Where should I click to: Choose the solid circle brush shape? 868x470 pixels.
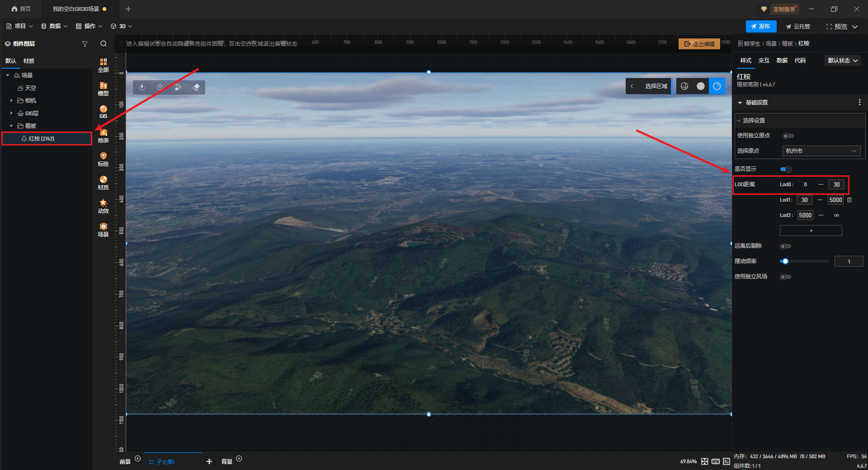click(x=700, y=86)
